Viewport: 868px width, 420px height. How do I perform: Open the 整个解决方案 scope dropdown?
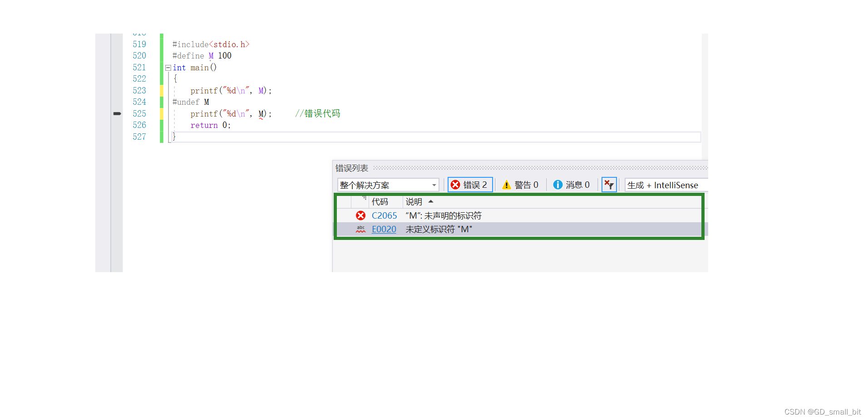click(x=388, y=185)
